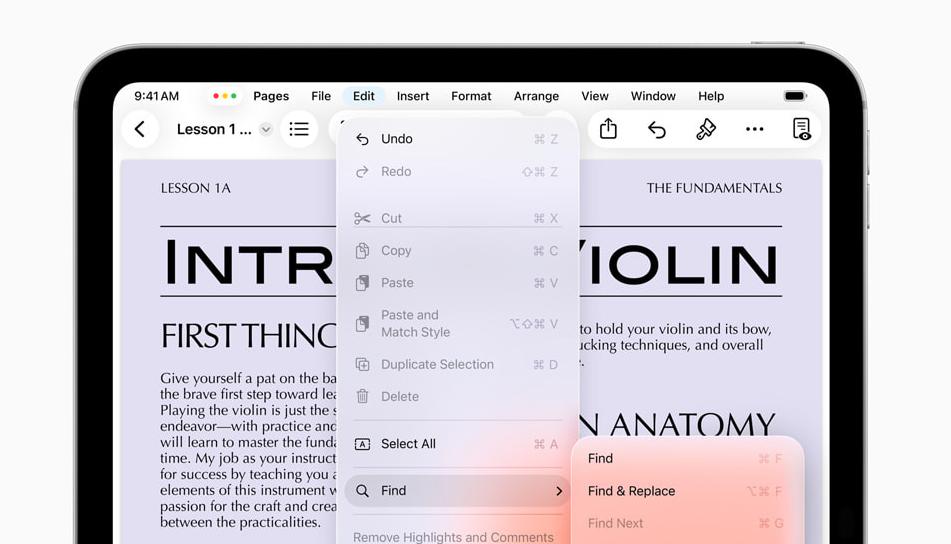Click the 9:41 AM clock
This screenshot has width=951, height=544.
156,96
